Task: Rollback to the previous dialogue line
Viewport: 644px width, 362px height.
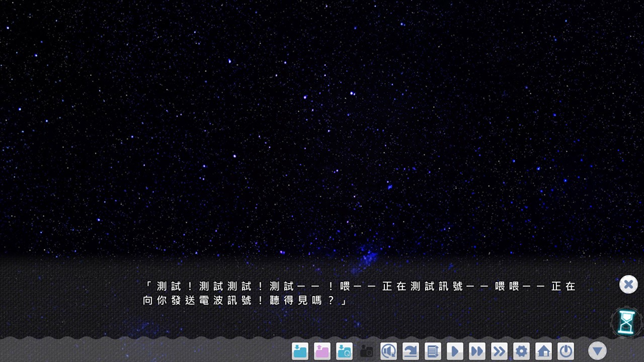Action: pyautogui.click(x=410, y=351)
